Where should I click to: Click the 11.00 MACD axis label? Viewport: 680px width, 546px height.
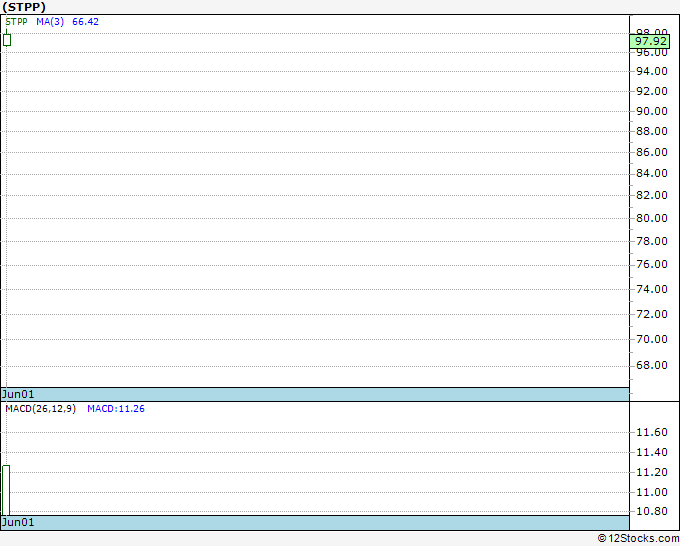click(x=651, y=492)
